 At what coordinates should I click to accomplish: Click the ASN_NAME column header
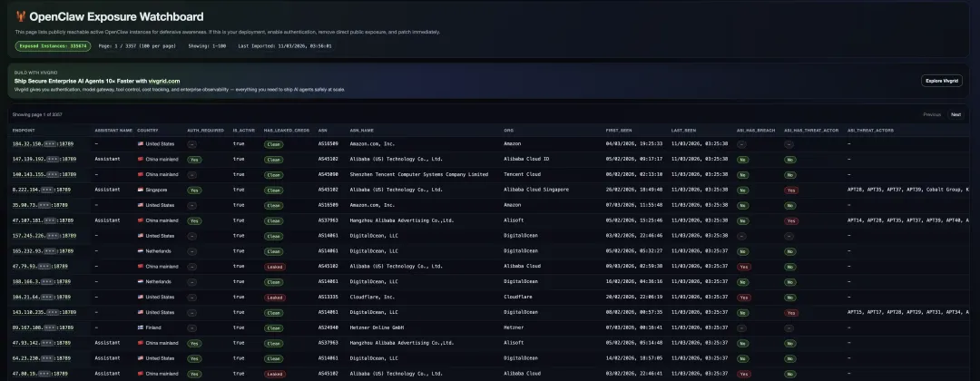(362, 131)
